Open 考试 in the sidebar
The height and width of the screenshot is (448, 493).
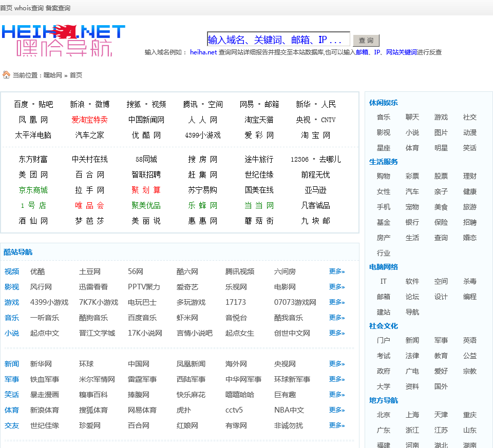pos(384,356)
